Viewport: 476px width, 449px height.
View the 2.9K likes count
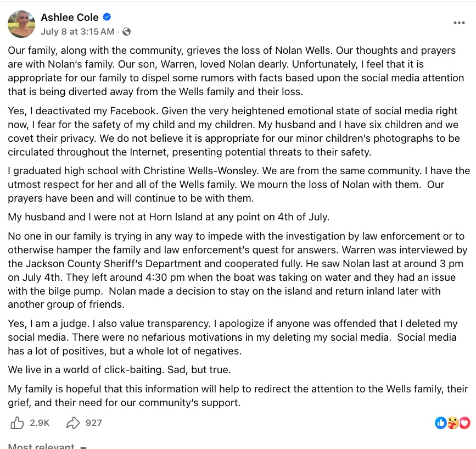tap(40, 423)
